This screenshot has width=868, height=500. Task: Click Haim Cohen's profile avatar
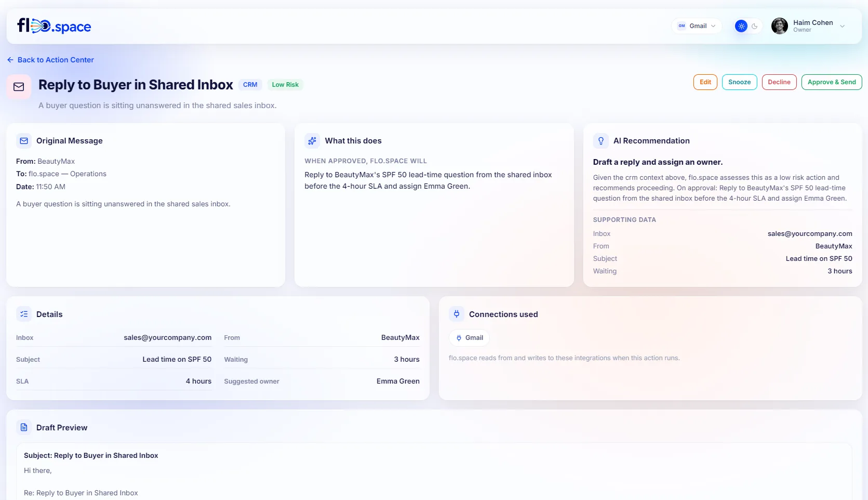coord(779,26)
